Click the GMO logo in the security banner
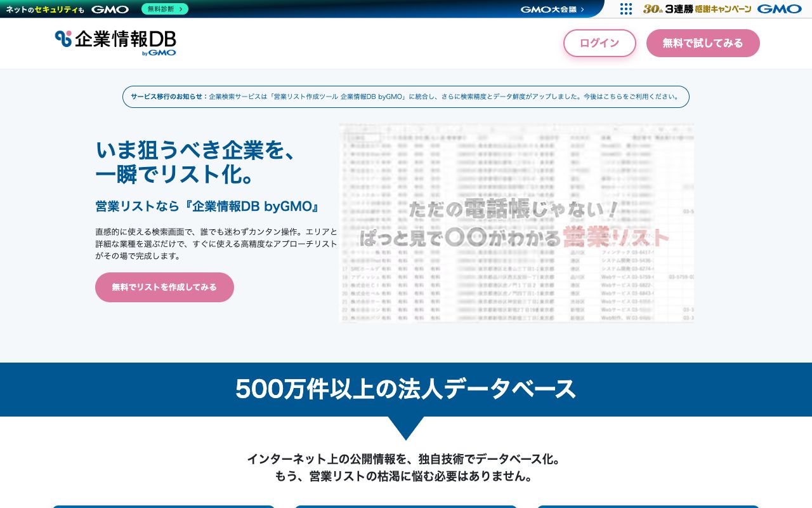This screenshot has height=508, width=812. point(110,10)
